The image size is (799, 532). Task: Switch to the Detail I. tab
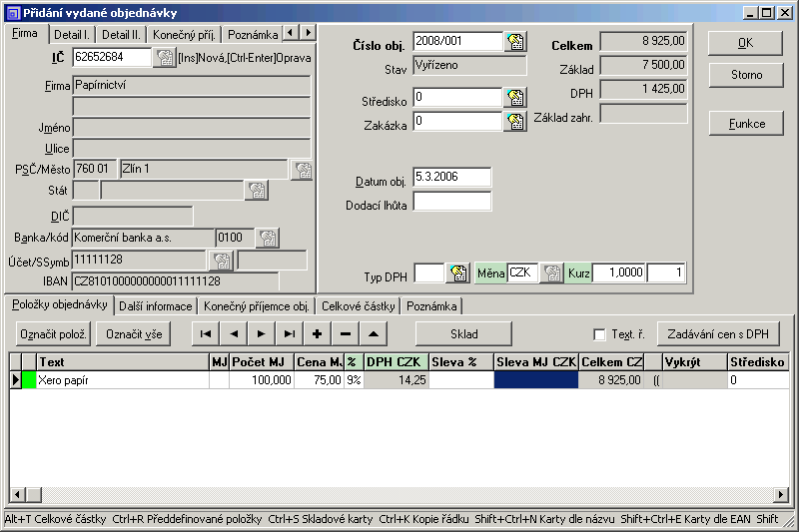(x=72, y=35)
